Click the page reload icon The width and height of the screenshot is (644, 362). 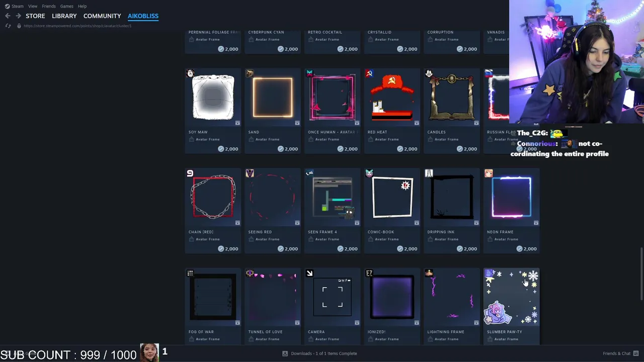8,26
